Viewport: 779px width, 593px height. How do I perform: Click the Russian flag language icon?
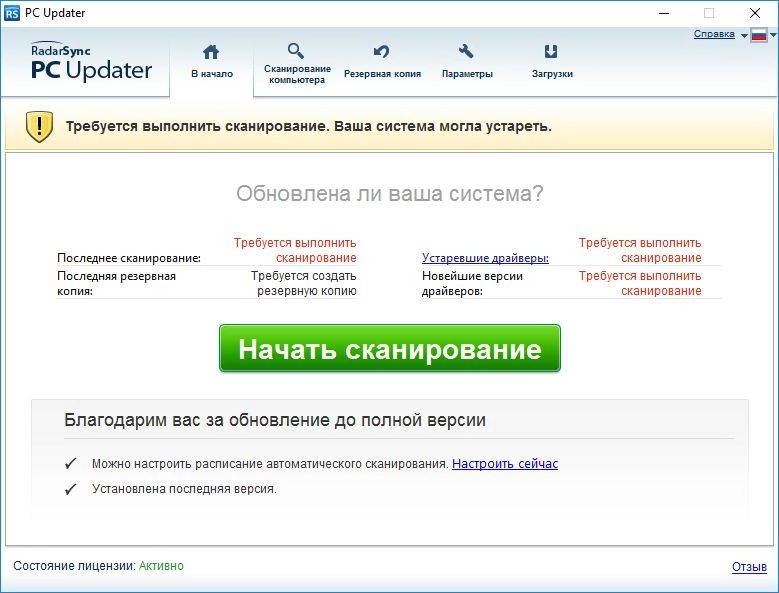click(759, 35)
